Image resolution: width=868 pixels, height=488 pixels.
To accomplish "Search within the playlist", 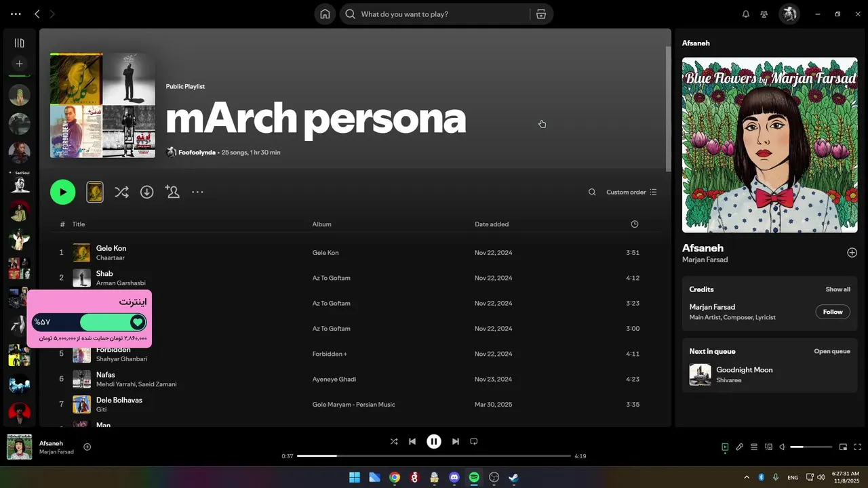I will (x=592, y=192).
